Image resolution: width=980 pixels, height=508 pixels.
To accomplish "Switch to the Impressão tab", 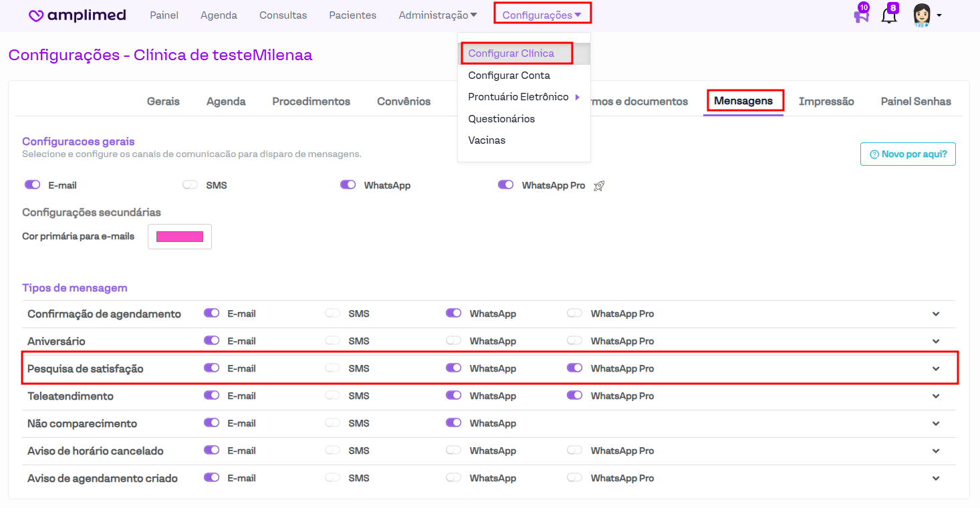I will (826, 102).
